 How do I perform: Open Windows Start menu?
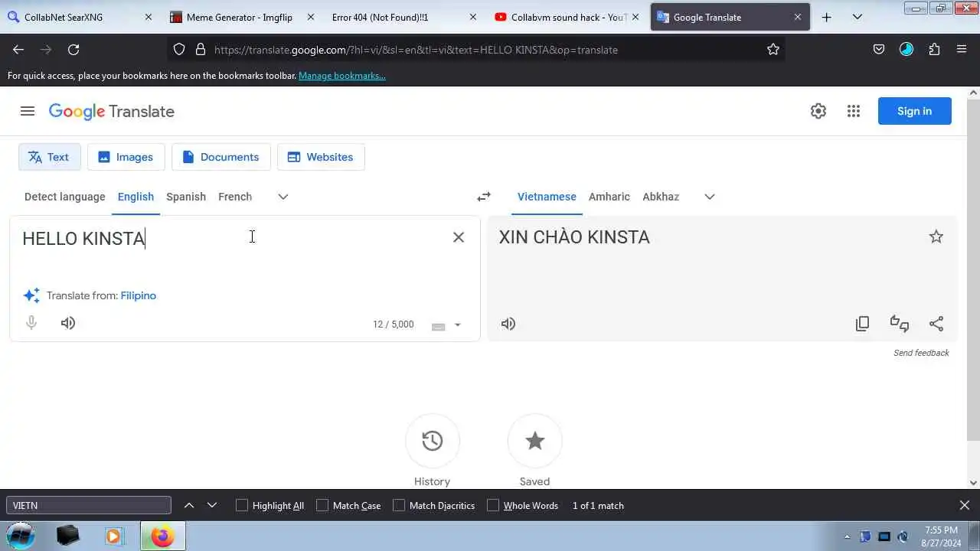pos(21,536)
